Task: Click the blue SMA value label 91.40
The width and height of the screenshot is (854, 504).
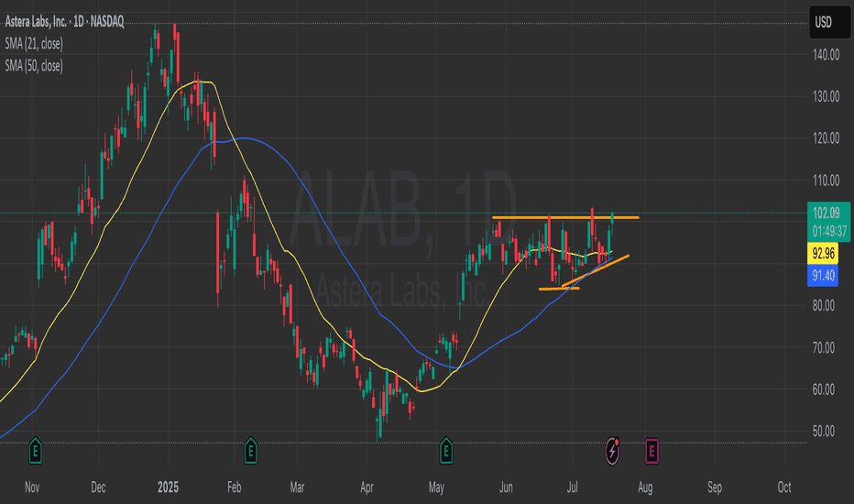Action: click(x=823, y=276)
